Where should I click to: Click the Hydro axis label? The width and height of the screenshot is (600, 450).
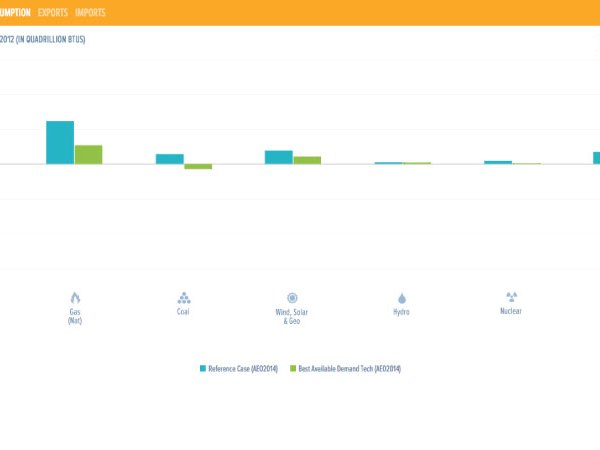[401, 312]
